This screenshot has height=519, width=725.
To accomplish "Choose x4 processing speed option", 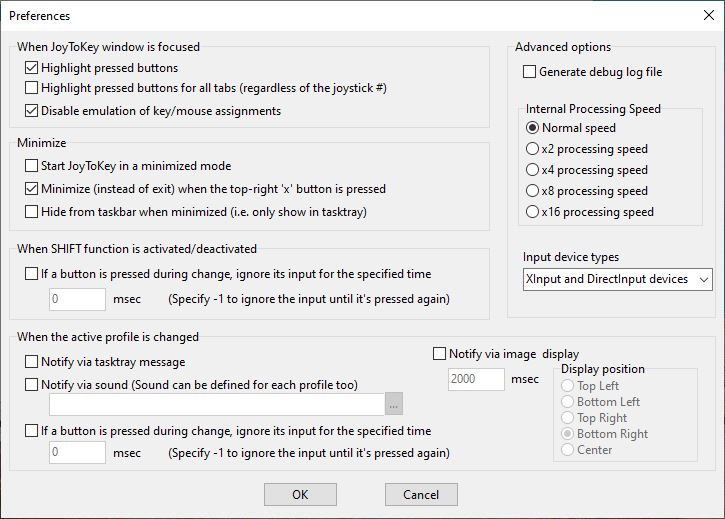I will point(533,170).
